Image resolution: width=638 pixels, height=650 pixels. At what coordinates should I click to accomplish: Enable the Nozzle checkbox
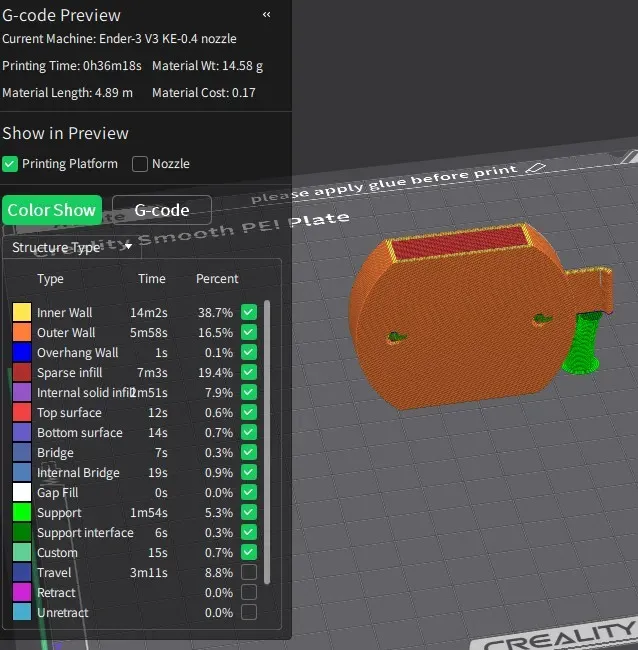[140, 164]
